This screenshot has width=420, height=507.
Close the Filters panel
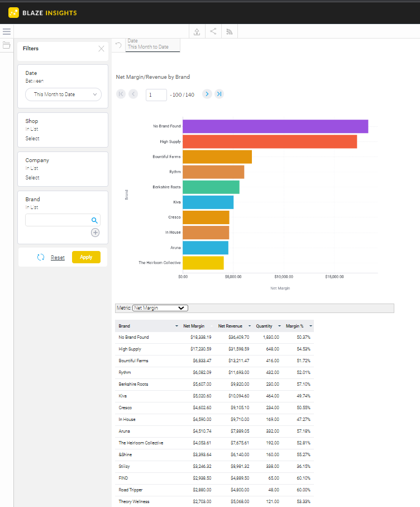(101, 49)
